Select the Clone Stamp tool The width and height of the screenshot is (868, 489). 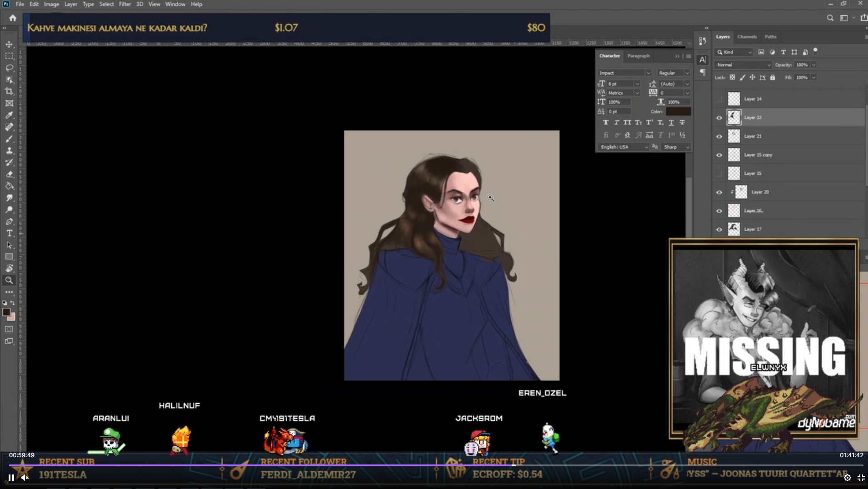[9, 150]
